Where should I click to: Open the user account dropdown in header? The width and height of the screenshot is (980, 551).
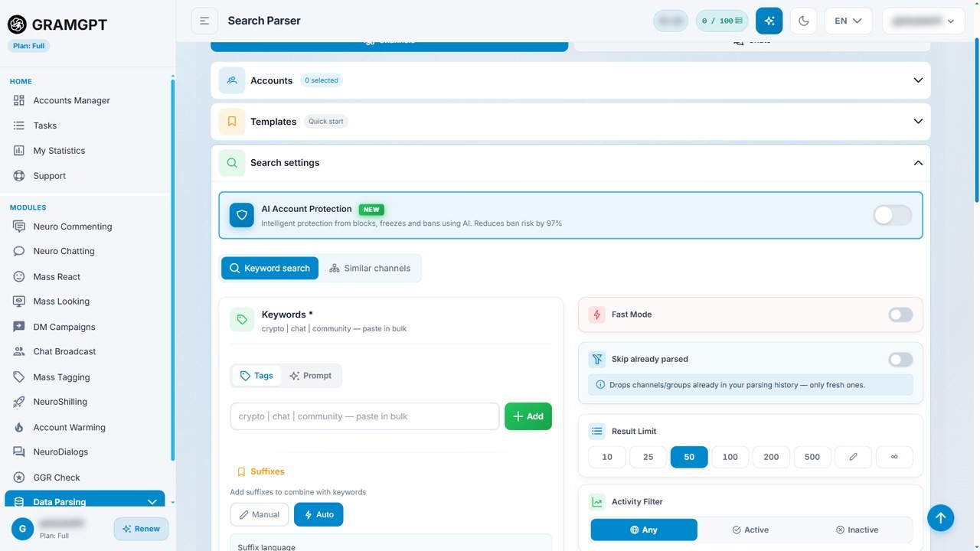click(x=923, y=21)
